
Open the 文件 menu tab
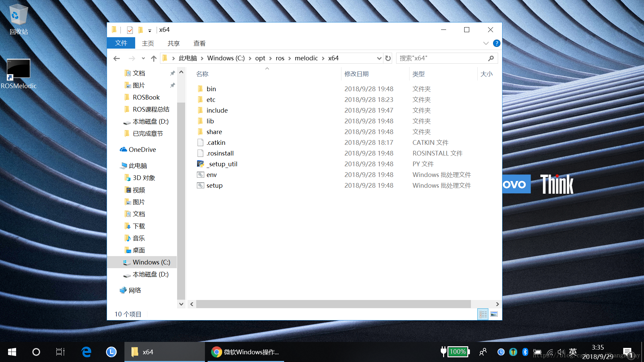click(121, 43)
